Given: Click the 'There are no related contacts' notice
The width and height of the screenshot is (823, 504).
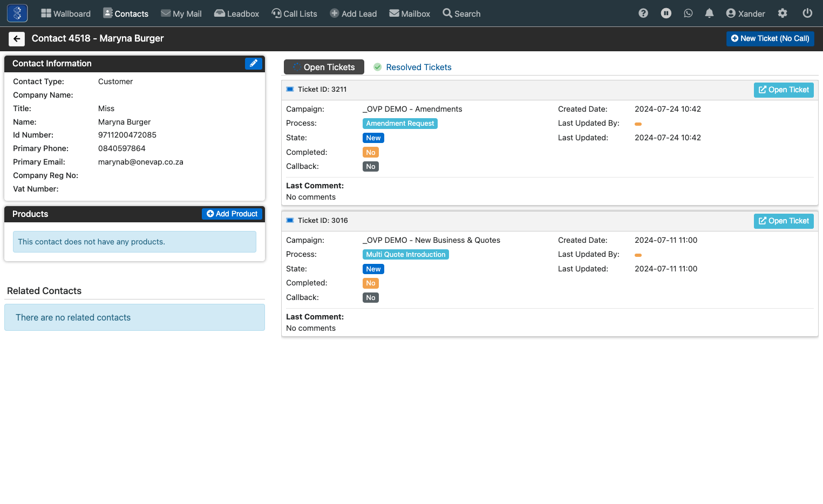Looking at the screenshot, I should point(134,317).
